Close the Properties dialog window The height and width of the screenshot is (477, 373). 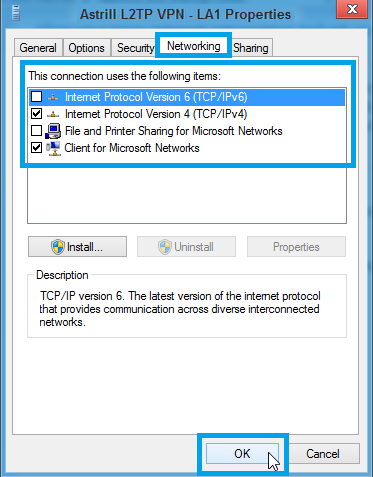(x=352, y=9)
